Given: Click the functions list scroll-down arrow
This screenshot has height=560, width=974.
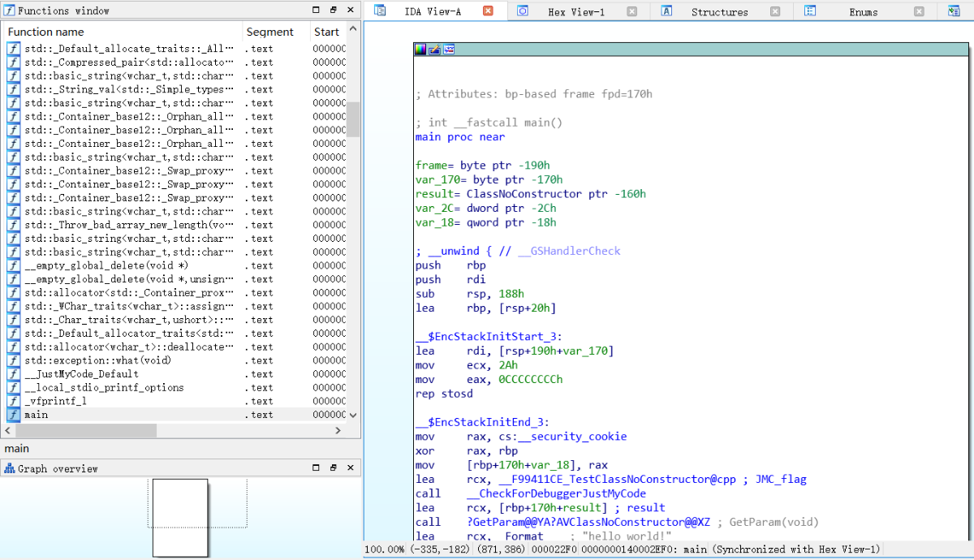Looking at the screenshot, I should point(353,416).
